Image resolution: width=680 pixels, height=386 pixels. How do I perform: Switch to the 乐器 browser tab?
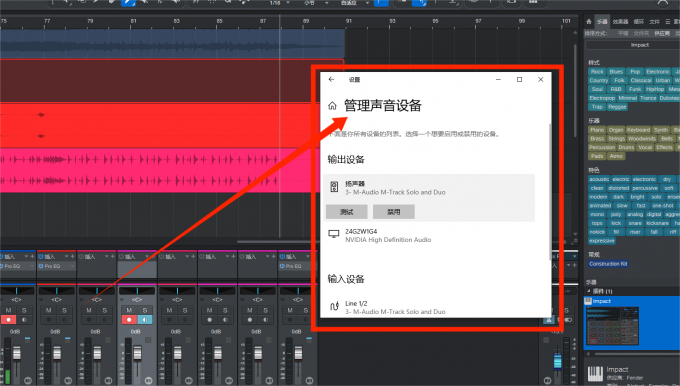coord(602,21)
